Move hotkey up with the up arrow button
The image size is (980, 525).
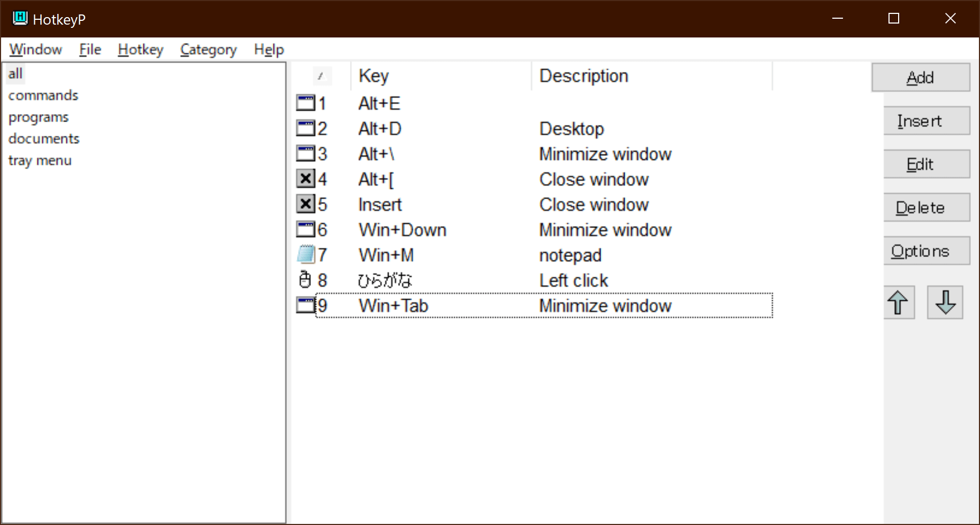[x=899, y=302]
